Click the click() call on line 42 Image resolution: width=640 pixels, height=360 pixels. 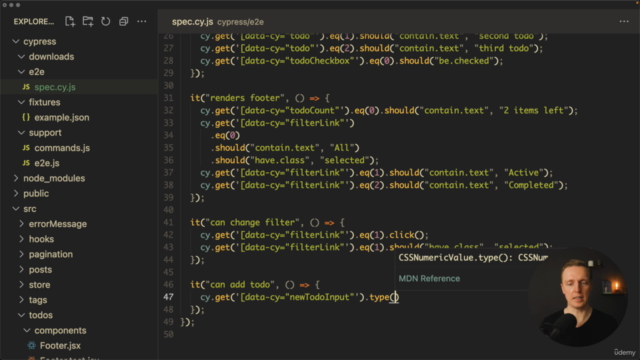point(407,235)
